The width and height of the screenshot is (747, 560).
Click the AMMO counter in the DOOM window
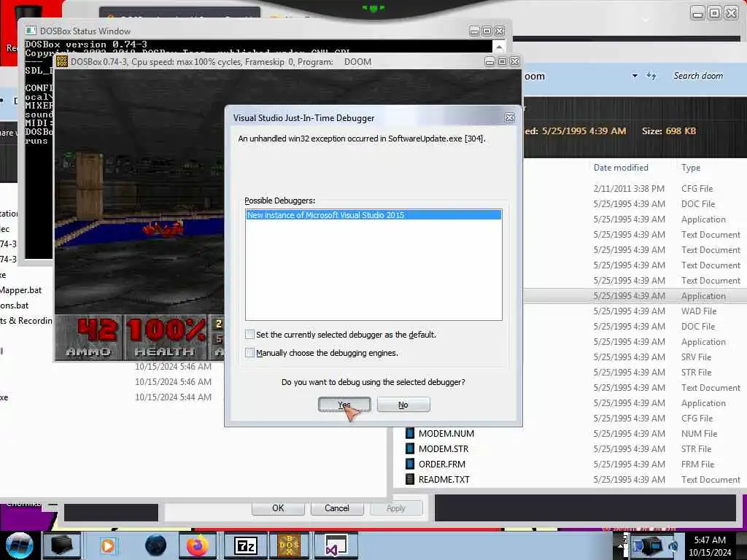(89, 337)
